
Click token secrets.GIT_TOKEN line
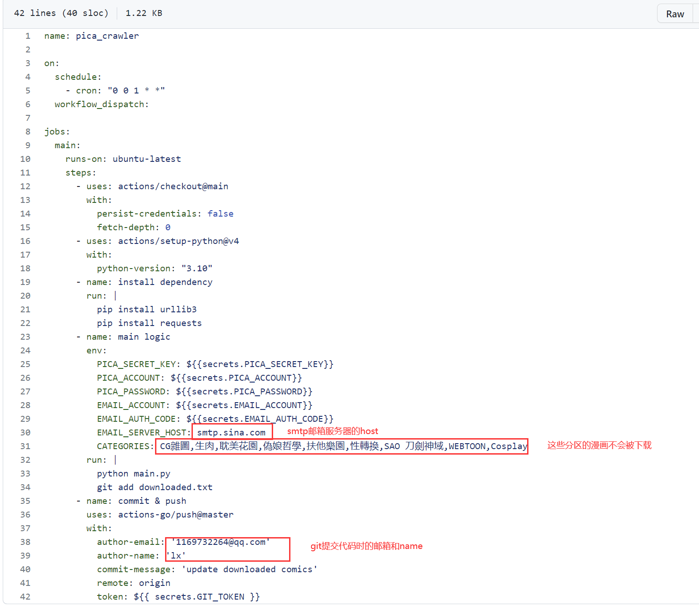(x=178, y=597)
